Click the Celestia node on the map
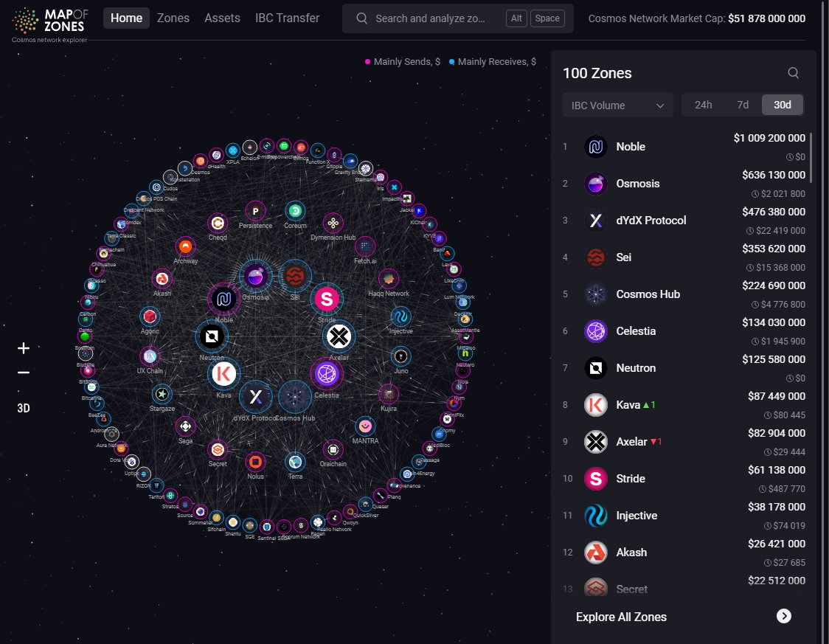Image resolution: width=829 pixels, height=644 pixels. pos(327,374)
